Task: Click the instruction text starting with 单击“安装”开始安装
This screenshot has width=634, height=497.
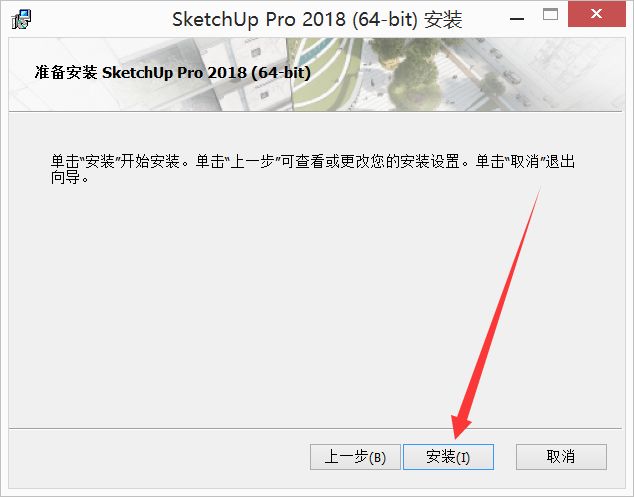Action: pyautogui.click(x=313, y=169)
